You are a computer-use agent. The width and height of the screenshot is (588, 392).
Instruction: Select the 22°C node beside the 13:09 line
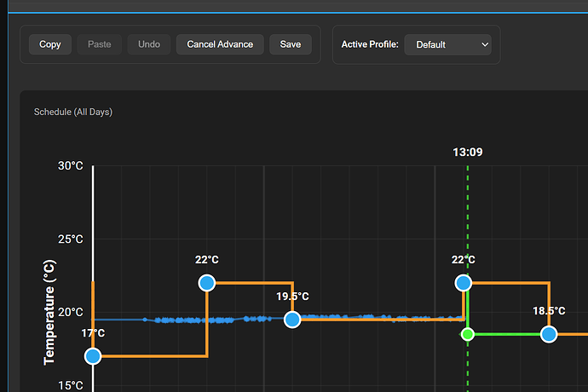point(463,283)
